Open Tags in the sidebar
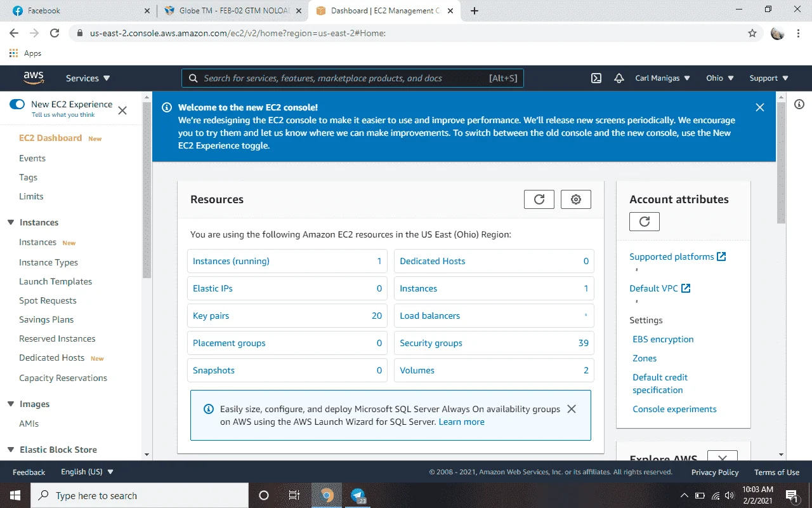 (29, 177)
